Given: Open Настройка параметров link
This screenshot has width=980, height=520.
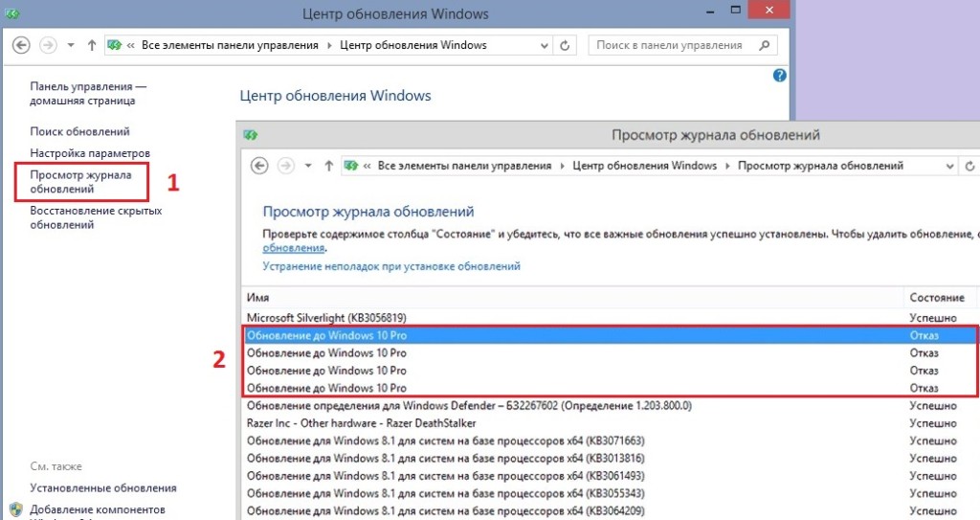Looking at the screenshot, I should (x=90, y=153).
